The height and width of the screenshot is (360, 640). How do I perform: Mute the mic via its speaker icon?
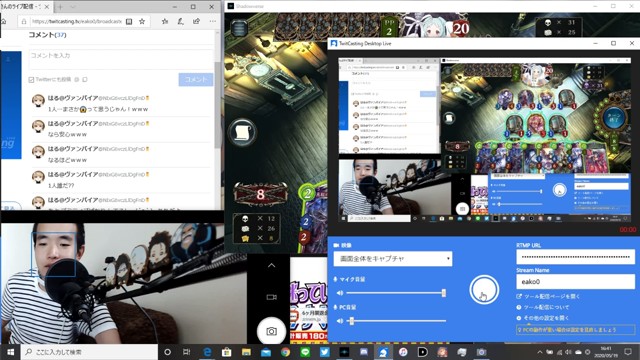340,293
